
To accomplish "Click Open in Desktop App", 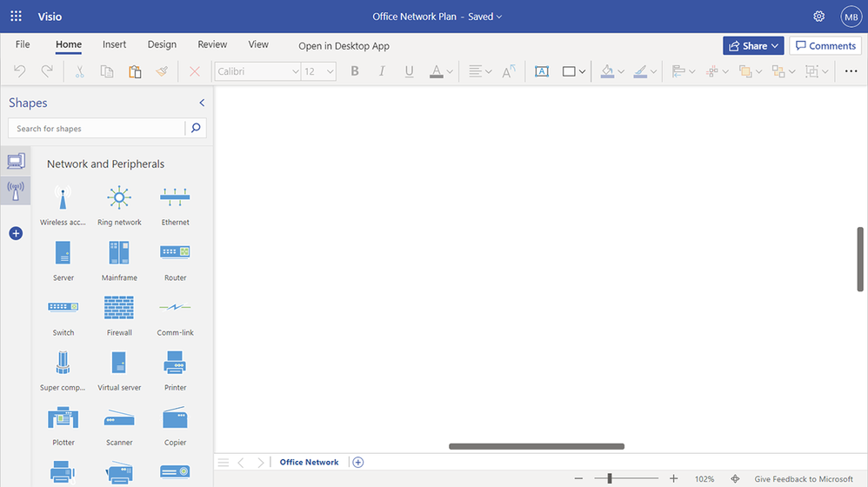I will coord(344,46).
